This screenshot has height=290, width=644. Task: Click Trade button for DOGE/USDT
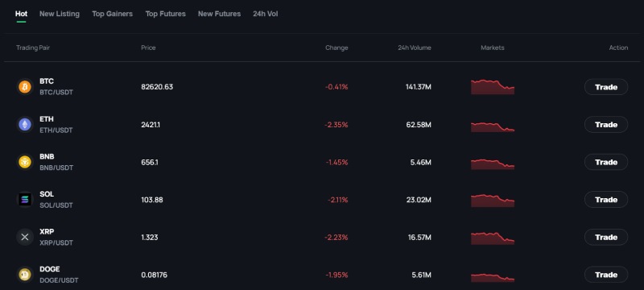click(x=606, y=275)
